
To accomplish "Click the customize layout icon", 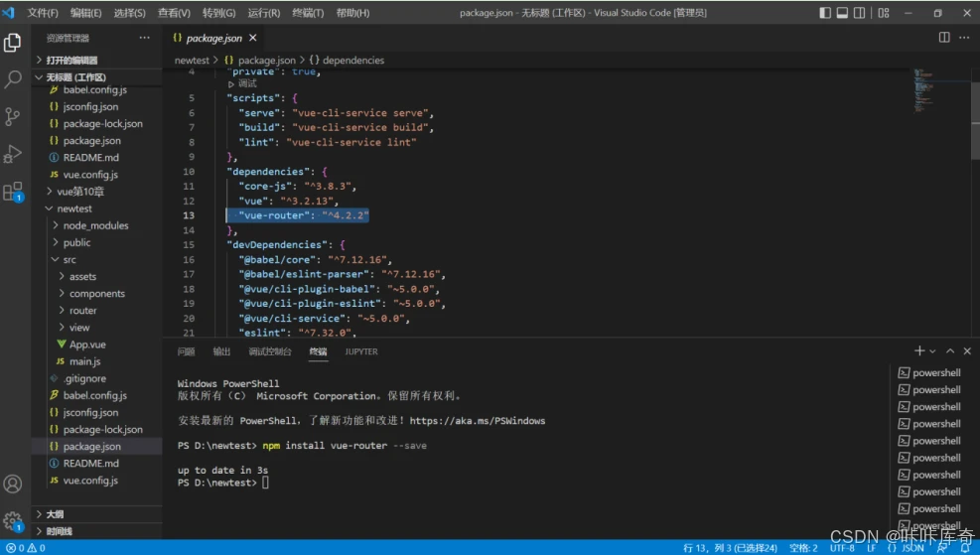I will pos(883,13).
